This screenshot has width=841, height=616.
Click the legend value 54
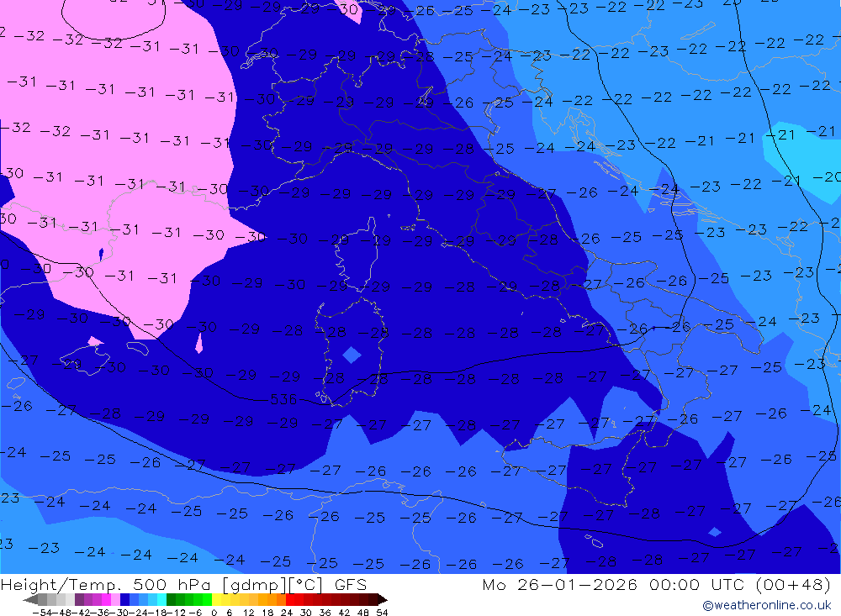382,613
